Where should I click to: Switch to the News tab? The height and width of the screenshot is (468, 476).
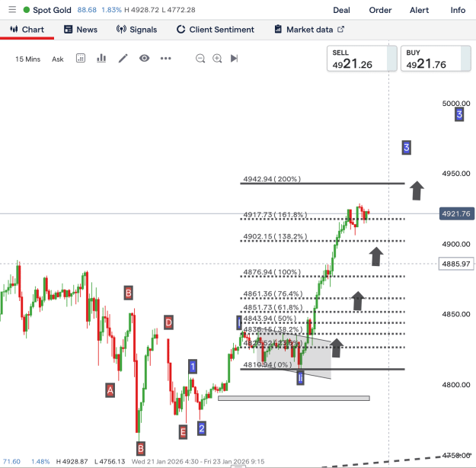click(81, 30)
